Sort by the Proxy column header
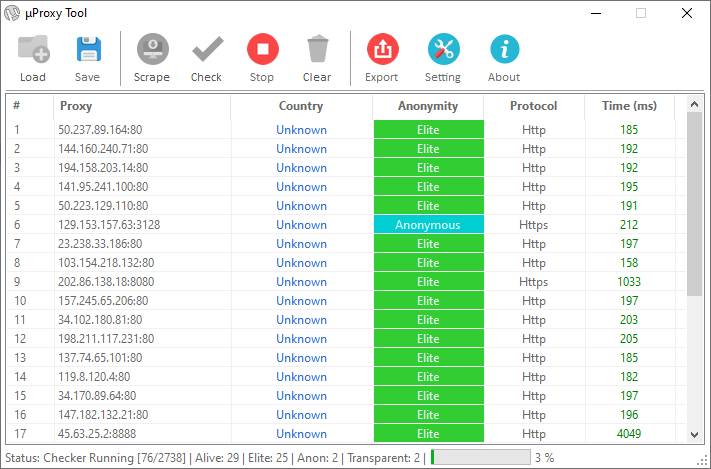The height and width of the screenshot is (469, 711). pos(76,106)
